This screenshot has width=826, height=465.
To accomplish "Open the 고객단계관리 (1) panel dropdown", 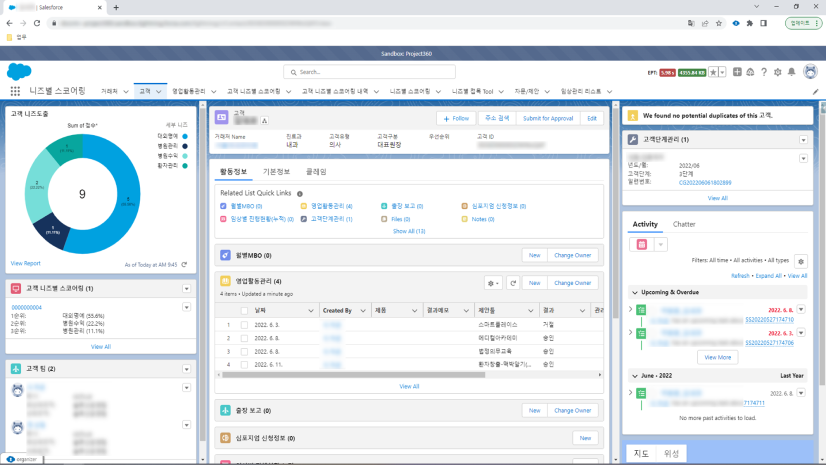I will click(803, 140).
